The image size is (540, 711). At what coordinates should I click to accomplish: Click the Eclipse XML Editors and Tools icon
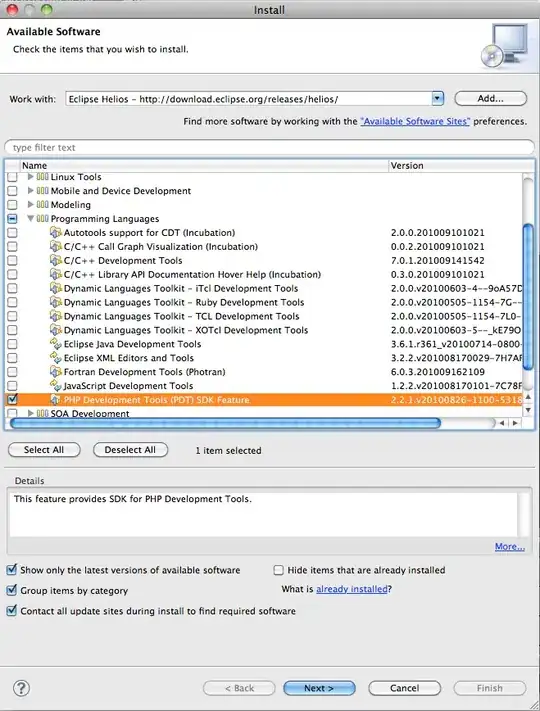[56, 358]
